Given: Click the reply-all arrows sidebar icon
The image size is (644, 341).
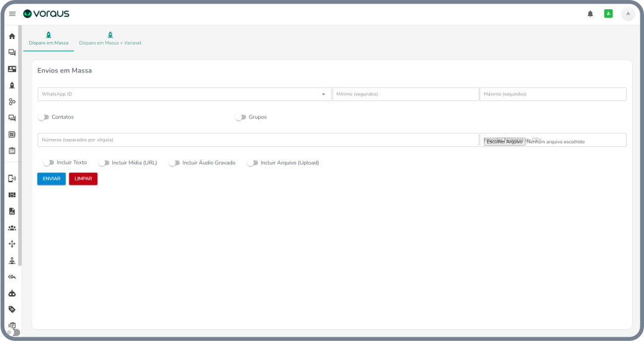Looking at the screenshot, I should click(12, 277).
